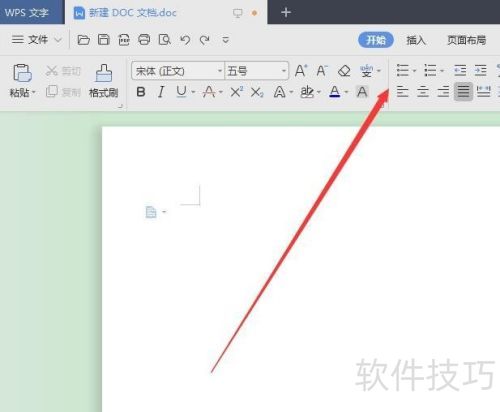Image resolution: width=500 pixels, height=412 pixels.
Task: Justify paragraph text
Action: (463, 91)
